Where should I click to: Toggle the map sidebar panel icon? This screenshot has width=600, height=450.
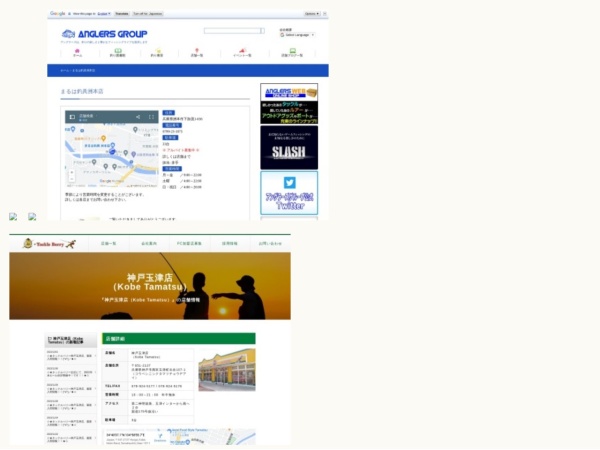click(x=72, y=117)
